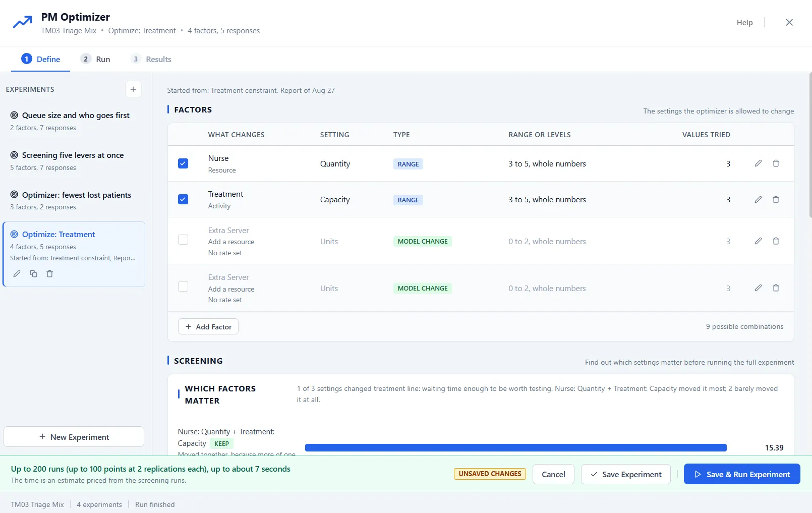The image size is (812, 513).
Task: Click the target icon beside Optimizer: fewest lost patients
Action: pyautogui.click(x=14, y=195)
